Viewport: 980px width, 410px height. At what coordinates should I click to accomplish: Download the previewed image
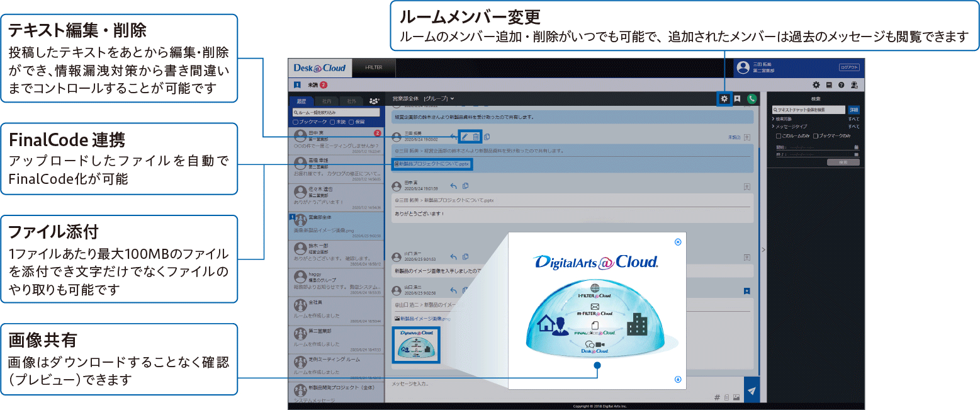pyautogui.click(x=678, y=379)
